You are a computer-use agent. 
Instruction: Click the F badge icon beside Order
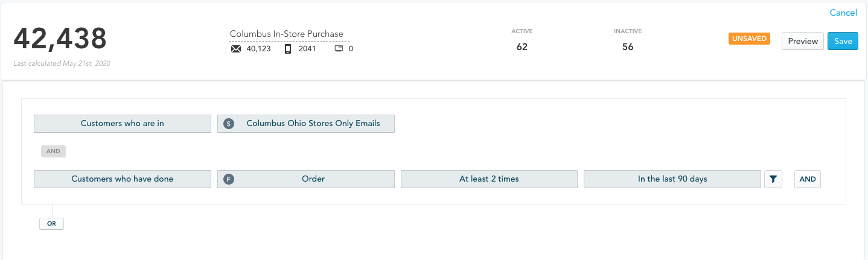(x=228, y=179)
